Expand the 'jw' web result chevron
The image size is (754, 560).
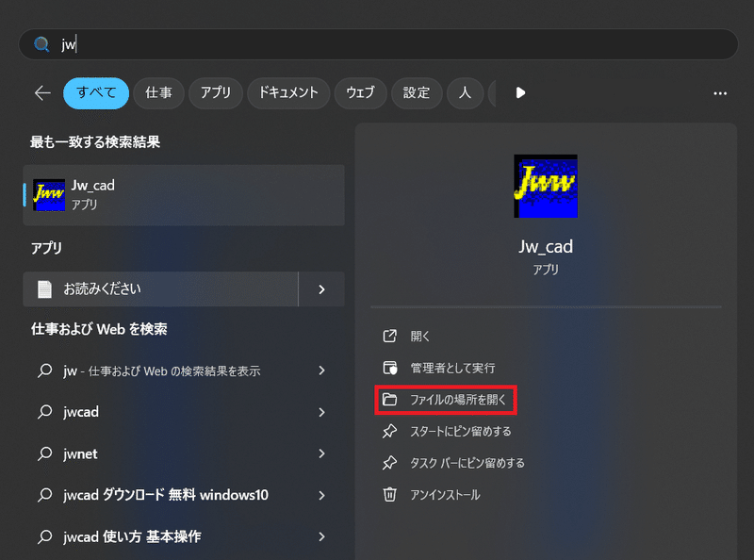click(x=321, y=371)
